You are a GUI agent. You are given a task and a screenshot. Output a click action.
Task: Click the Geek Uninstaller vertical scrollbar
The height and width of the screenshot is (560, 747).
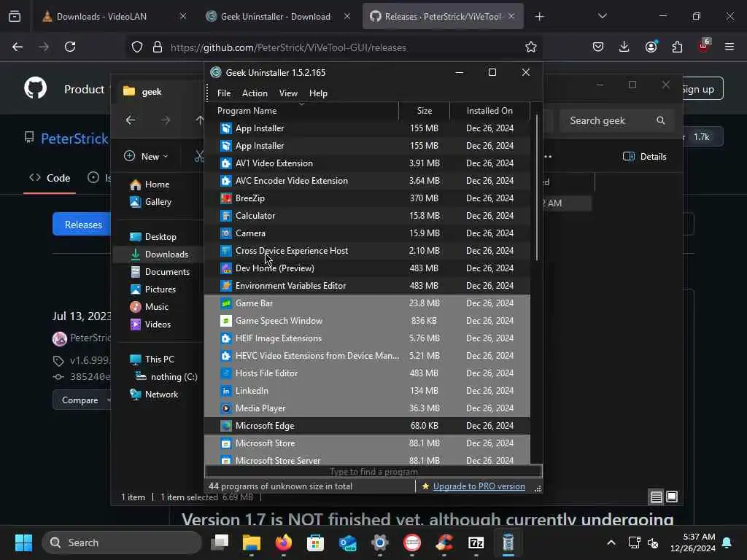[x=536, y=188]
